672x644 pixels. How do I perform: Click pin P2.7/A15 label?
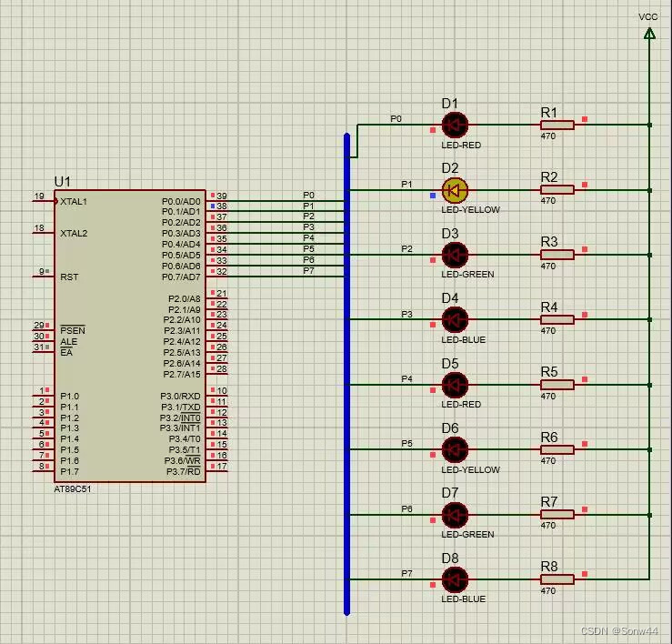(182, 375)
